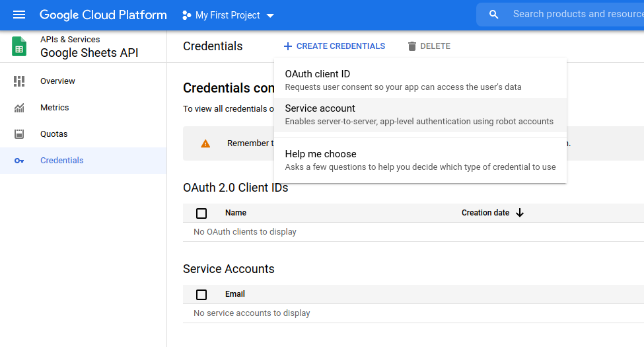Sort by the Creation date column header
Viewport: 644px width, 347px height.
tap(485, 213)
